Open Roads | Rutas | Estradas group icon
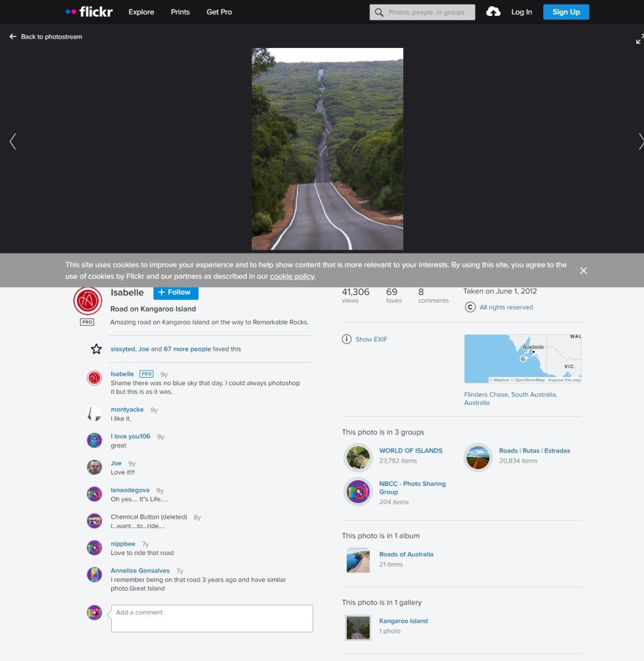 478,457
